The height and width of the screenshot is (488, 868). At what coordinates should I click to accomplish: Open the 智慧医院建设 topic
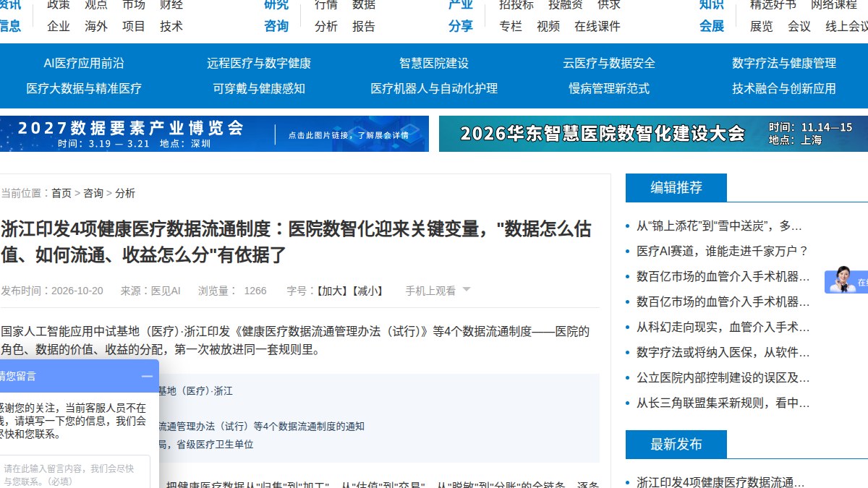pos(434,63)
